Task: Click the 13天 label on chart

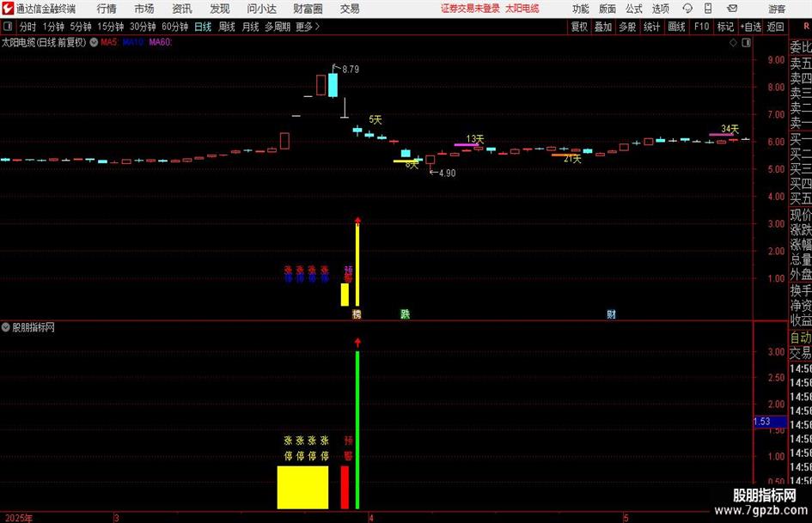Action: click(x=475, y=139)
